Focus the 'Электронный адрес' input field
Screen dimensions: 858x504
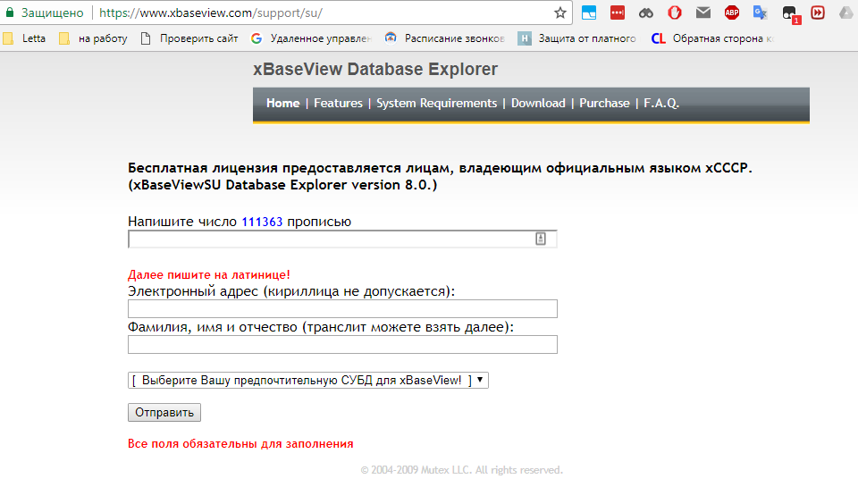pos(342,308)
